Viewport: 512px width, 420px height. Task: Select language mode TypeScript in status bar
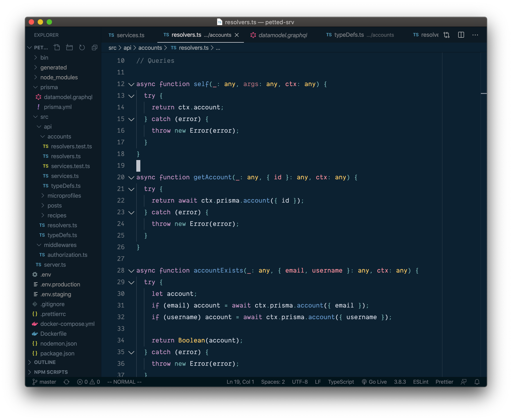pyautogui.click(x=341, y=382)
